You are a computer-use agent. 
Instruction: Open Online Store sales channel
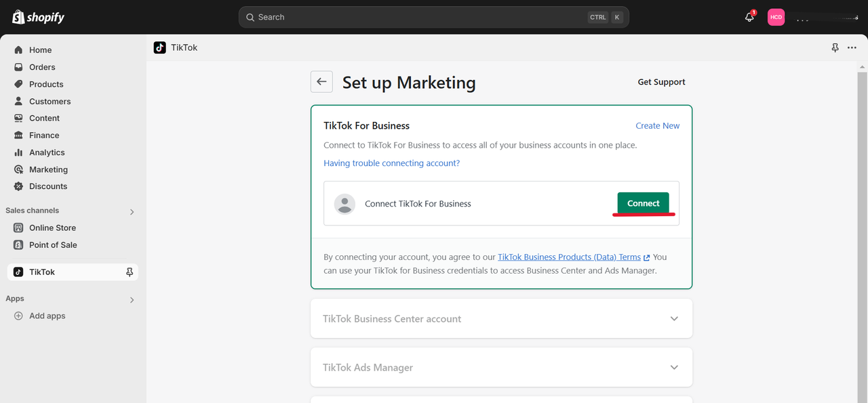click(52, 228)
